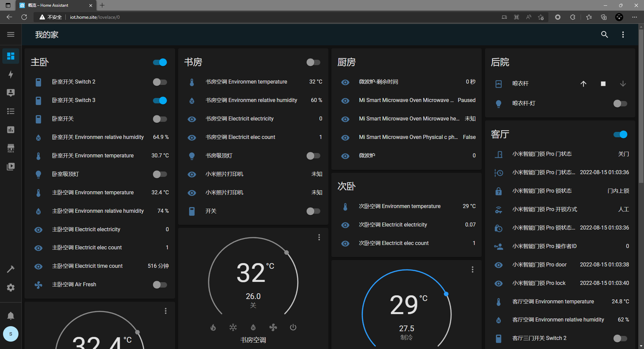This screenshot has width=644, height=349.
Task: Open browser extensions puzzle icon
Action: [x=573, y=17]
